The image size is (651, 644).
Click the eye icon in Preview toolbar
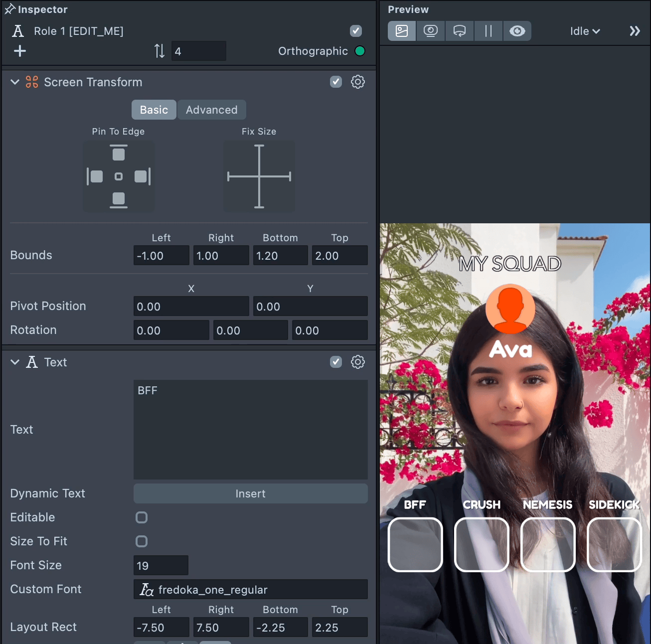tap(517, 31)
